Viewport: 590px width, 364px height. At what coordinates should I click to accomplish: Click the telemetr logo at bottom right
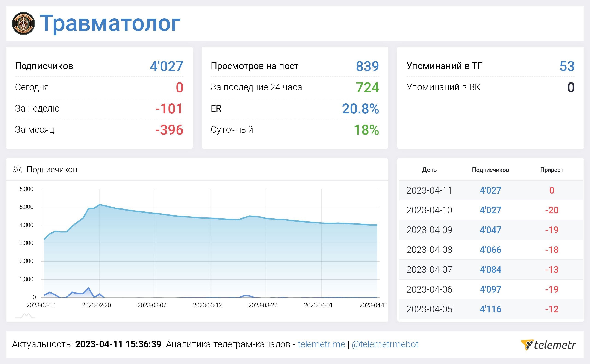tap(548, 344)
